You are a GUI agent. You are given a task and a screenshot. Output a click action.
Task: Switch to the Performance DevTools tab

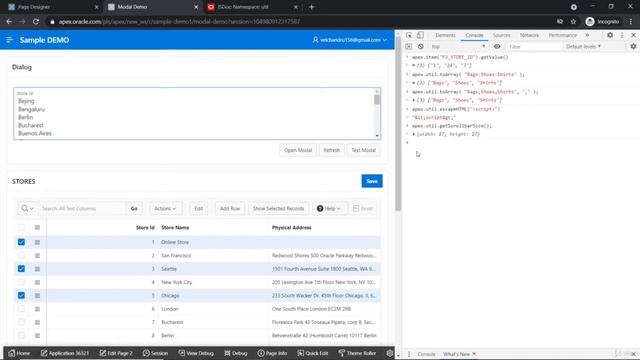[x=562, y=36]
